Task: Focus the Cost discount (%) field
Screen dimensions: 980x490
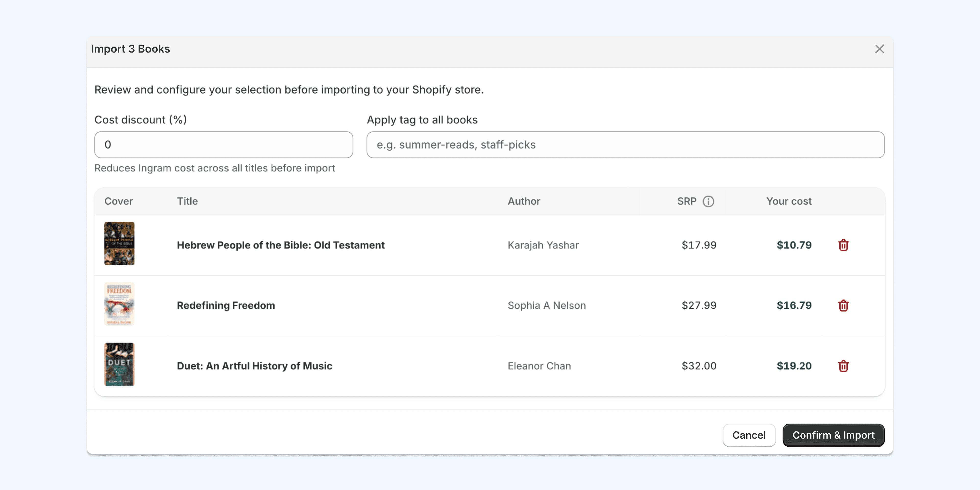Action: pyautogui.click(x=224, y=145)
